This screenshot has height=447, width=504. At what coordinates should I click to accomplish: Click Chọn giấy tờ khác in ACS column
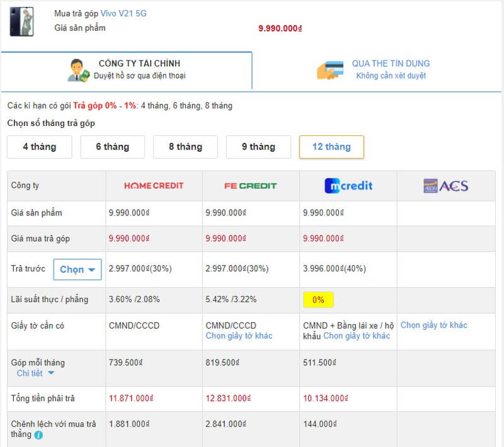433,325
